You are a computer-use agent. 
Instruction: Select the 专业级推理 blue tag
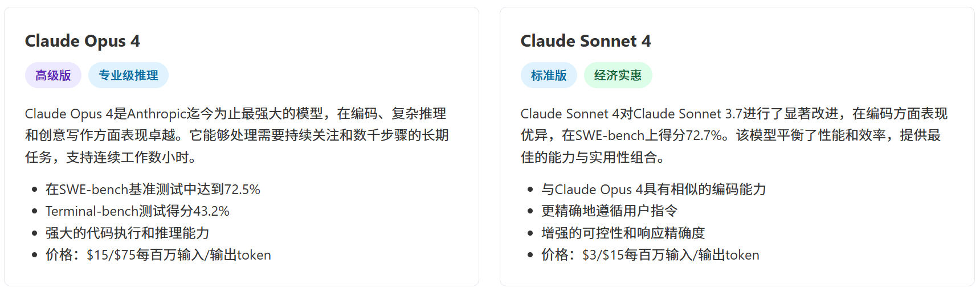[128, 75]
